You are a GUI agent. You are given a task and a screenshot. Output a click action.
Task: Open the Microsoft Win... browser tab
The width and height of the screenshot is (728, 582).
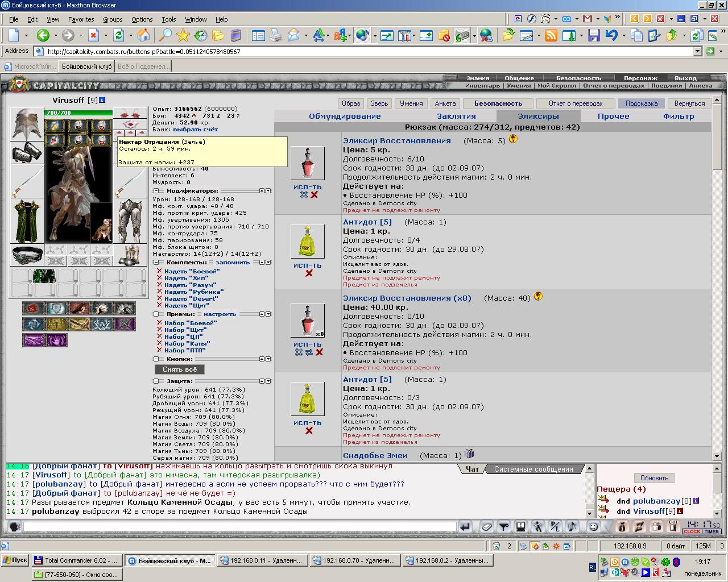pyautogui.click(x=30, y=66)
